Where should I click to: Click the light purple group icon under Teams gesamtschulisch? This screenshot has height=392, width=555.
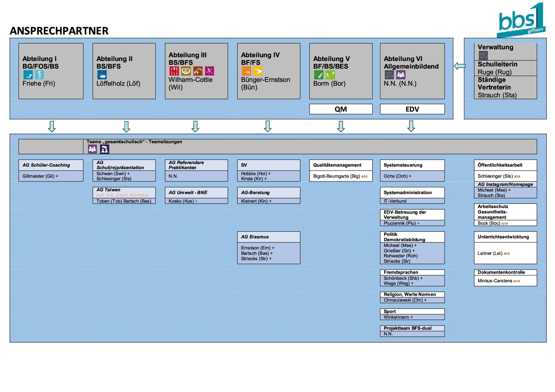pos(92,149)
